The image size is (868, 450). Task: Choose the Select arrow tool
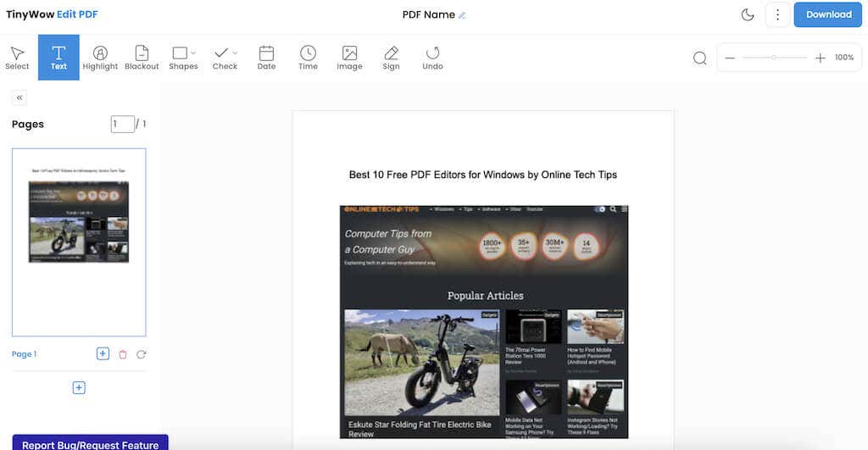click(x=17, y=58)
